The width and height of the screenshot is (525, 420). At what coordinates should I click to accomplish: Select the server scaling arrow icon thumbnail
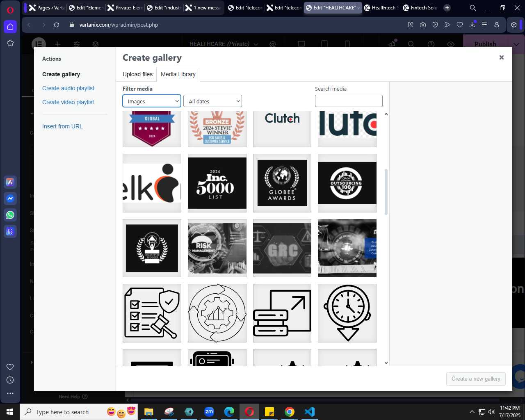[282, 313]
